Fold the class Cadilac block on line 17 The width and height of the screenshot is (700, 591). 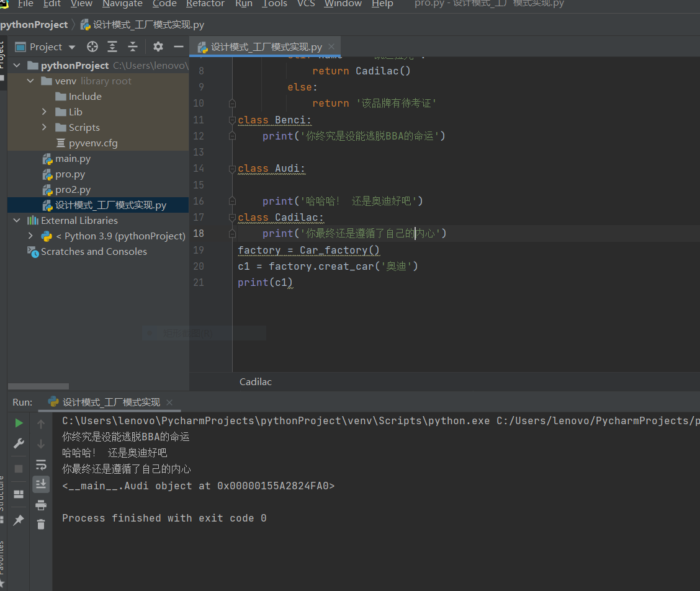click(x=232, y=217)
